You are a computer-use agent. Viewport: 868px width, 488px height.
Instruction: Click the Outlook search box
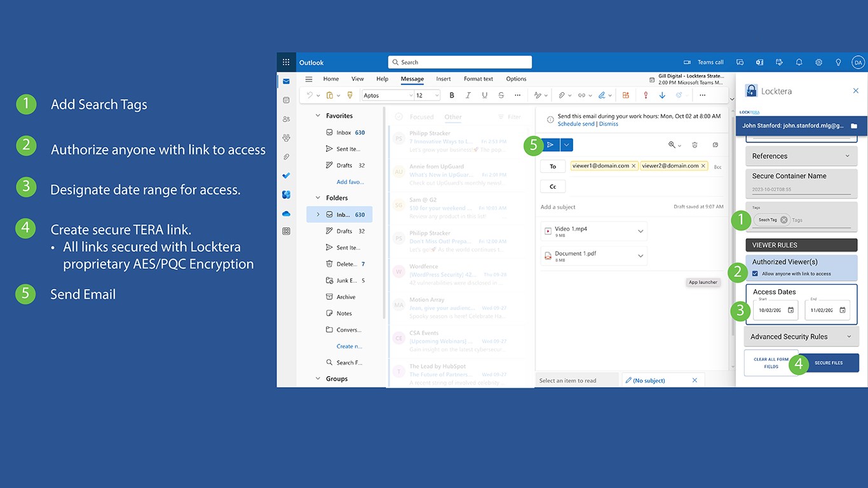[x=460, y=62]
